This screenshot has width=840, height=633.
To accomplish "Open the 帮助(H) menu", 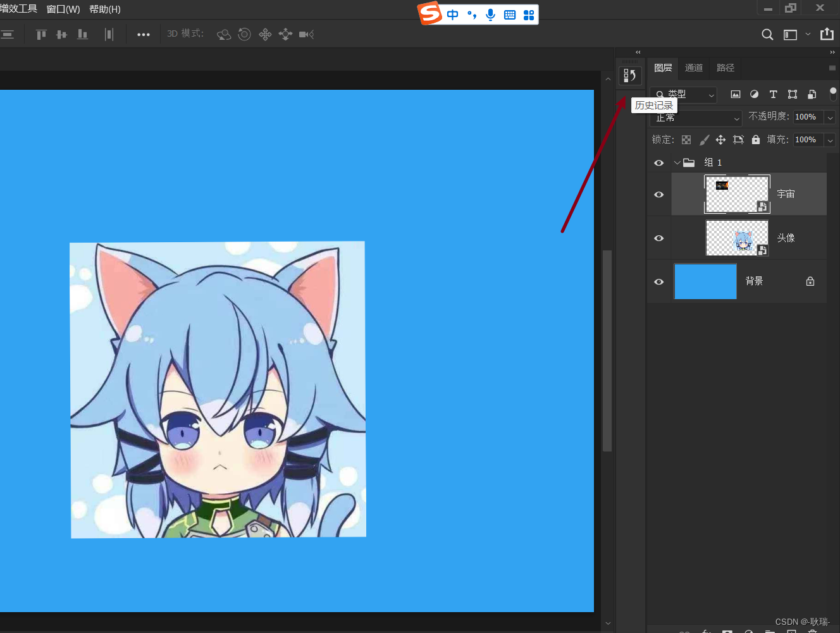I will point(105,9).
